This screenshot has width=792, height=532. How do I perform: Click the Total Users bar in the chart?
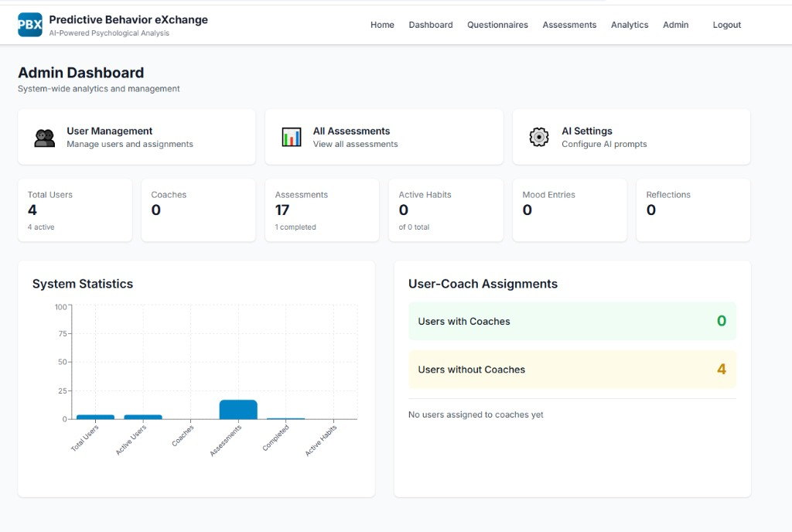coord(95,417)
